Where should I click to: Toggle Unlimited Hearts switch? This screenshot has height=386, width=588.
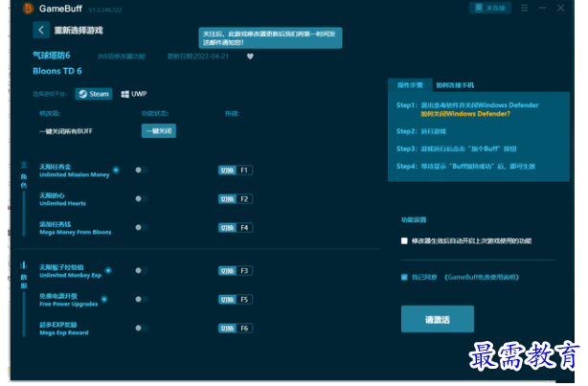pos(142,198)
